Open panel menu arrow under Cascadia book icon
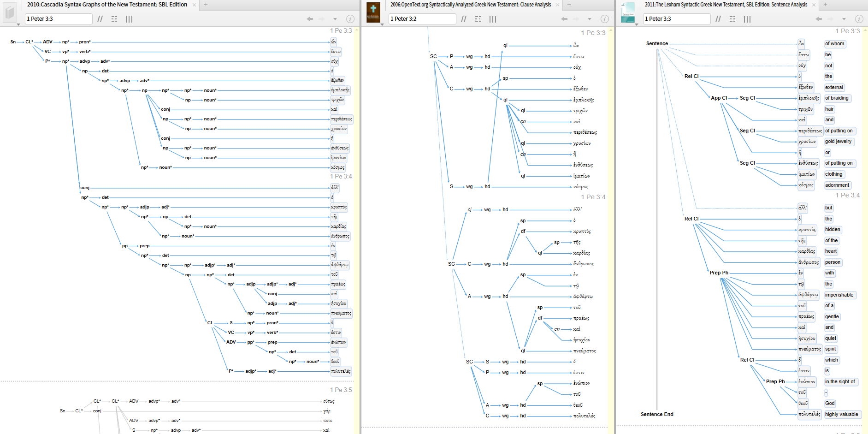This screenshot has height=434, width=868. tap(18, 24)
